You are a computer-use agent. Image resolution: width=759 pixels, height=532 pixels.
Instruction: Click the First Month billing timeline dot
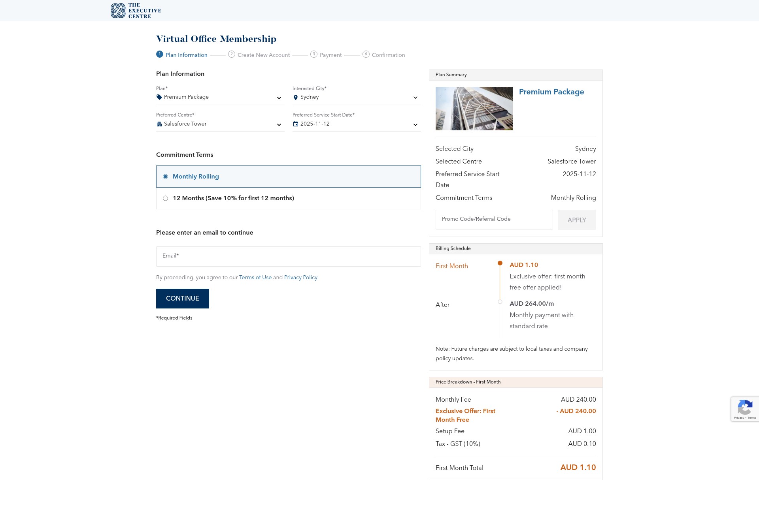pyautogui.click(x=500, y=263)
